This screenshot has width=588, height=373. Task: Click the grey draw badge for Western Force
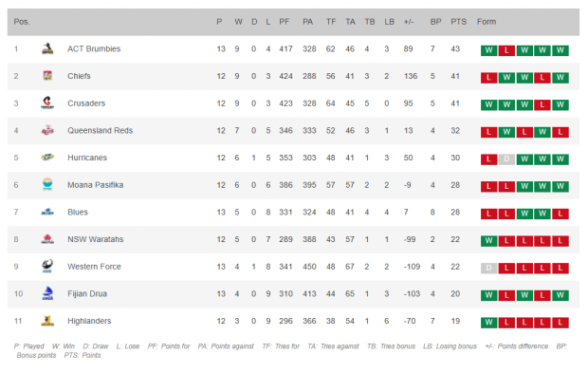(x=488, y=268)
